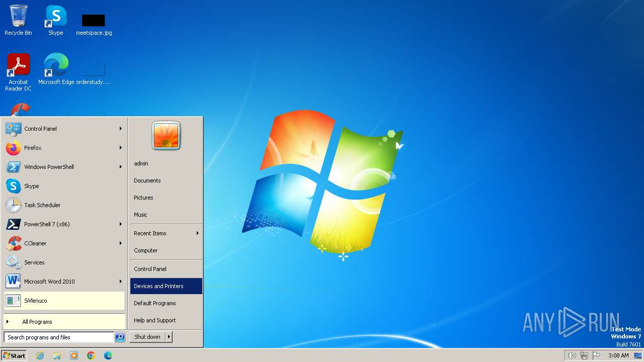This screenshot has width=644, height=362.
Task: Open Microsoft Edge from the taskbar
Action: [108, 355]
